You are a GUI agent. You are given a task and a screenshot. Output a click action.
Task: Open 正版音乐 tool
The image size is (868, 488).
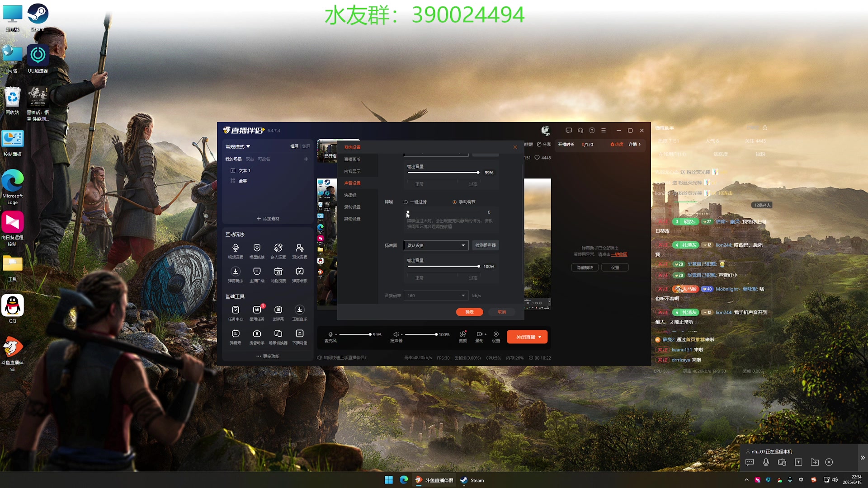click(299, 313)
